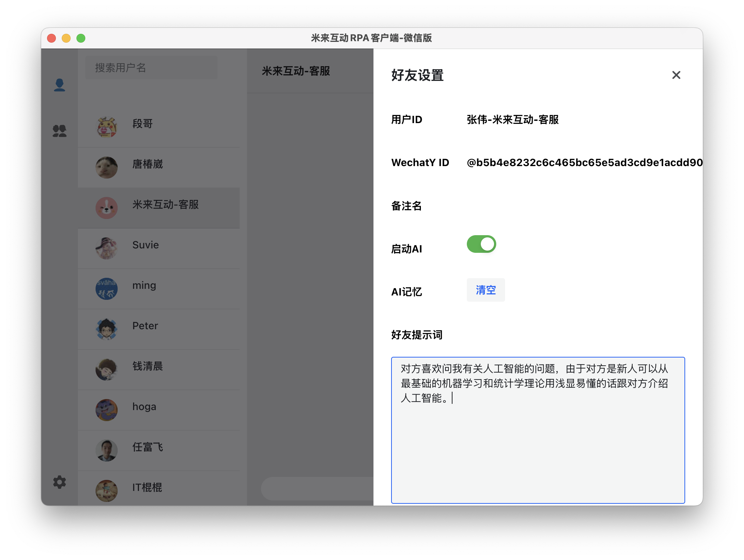
Task: Click the 搜索用户名 search box
Action: tap(151, 67)
